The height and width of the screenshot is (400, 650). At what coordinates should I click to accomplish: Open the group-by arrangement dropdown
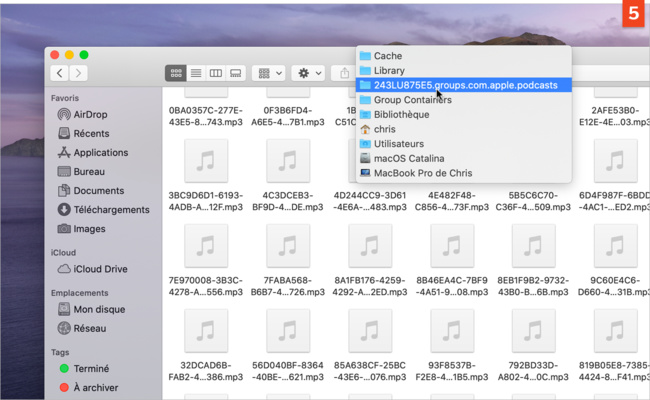[268, 73]
